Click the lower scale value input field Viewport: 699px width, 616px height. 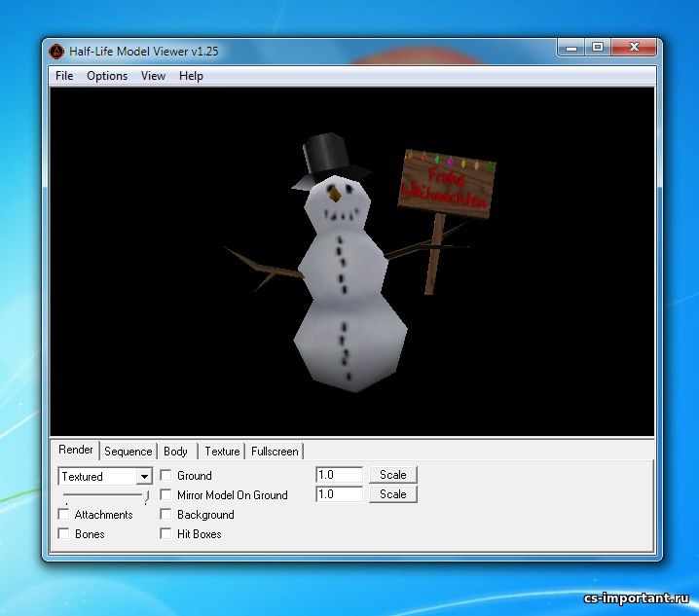[x=339, y=494]
